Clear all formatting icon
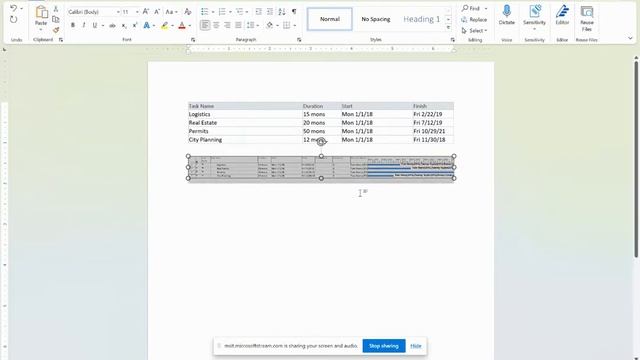Screen dimensions: 640x360 188,12
